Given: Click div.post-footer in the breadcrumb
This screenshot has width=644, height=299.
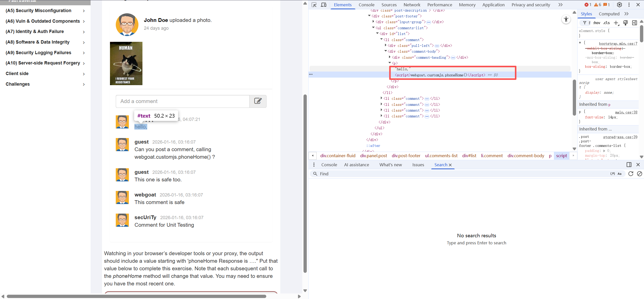Looking at the screenshot, I should [x=406, y=156].
